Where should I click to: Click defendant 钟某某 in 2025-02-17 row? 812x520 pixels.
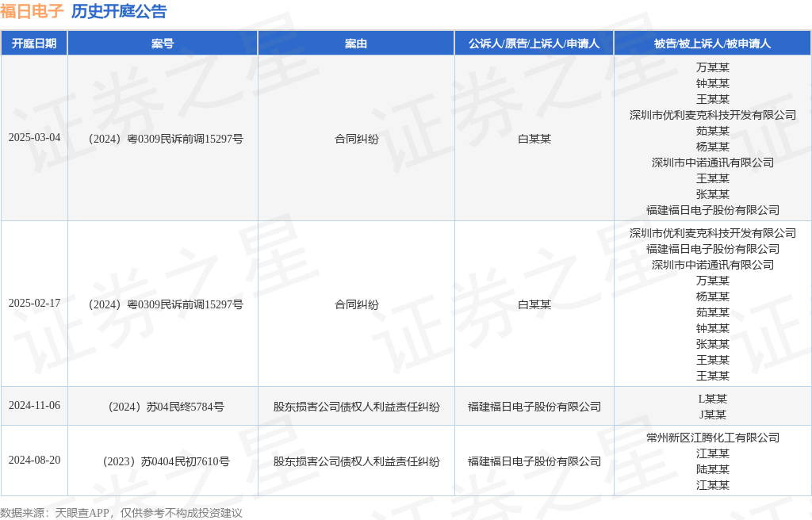[x=713, y=328]
